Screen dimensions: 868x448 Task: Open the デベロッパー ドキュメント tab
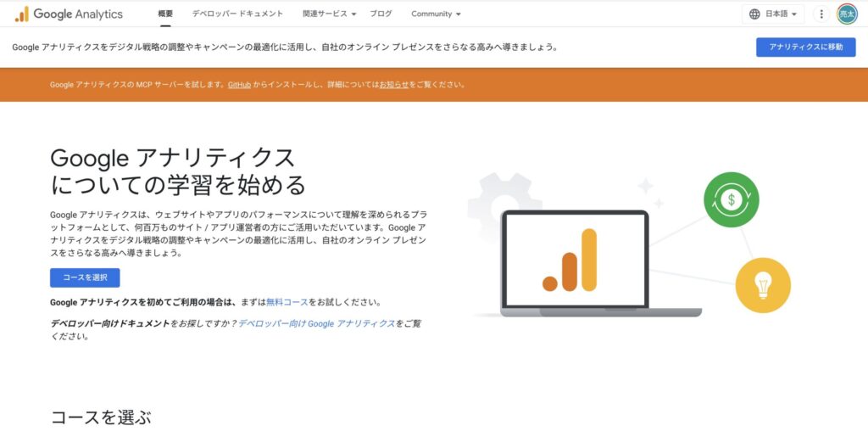click(237, 14)
